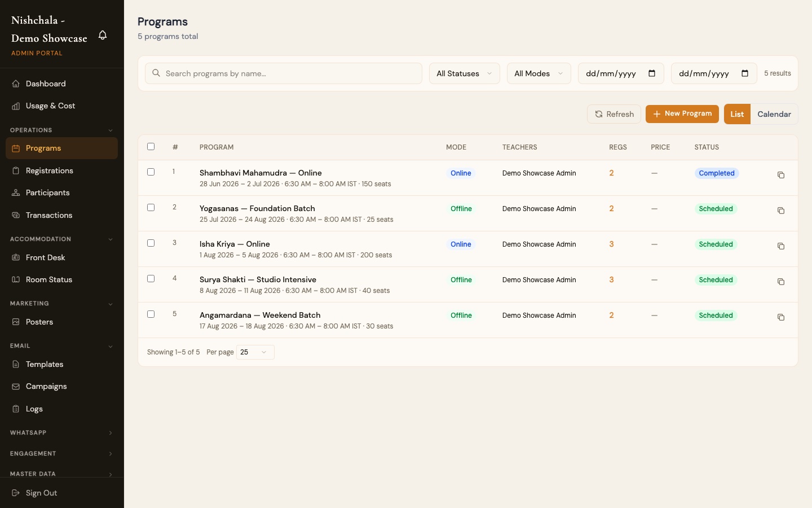Viewport: 812px width, 508px height.
Task: Open calendar picker of second date field
Action: [745, 73]
